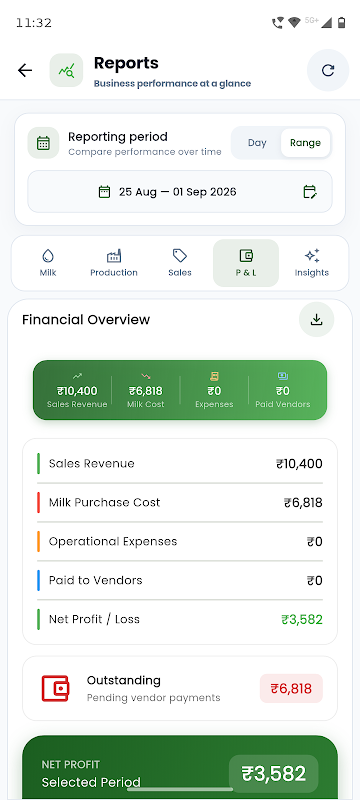Select the Sales Revenue row

pos(180,464)
